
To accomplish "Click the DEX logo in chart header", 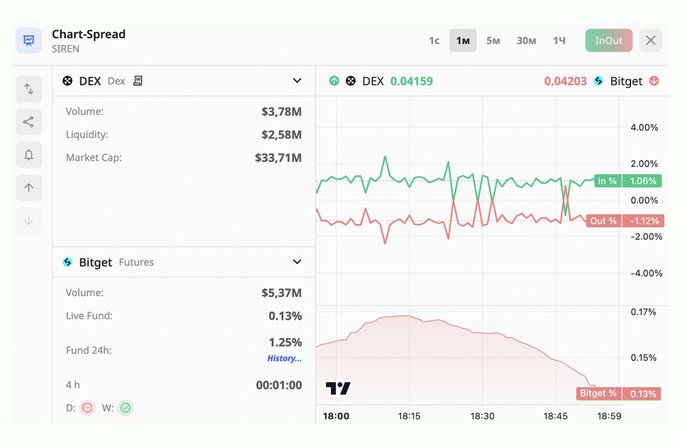I will pyautogui.click(x=350, y=81).
